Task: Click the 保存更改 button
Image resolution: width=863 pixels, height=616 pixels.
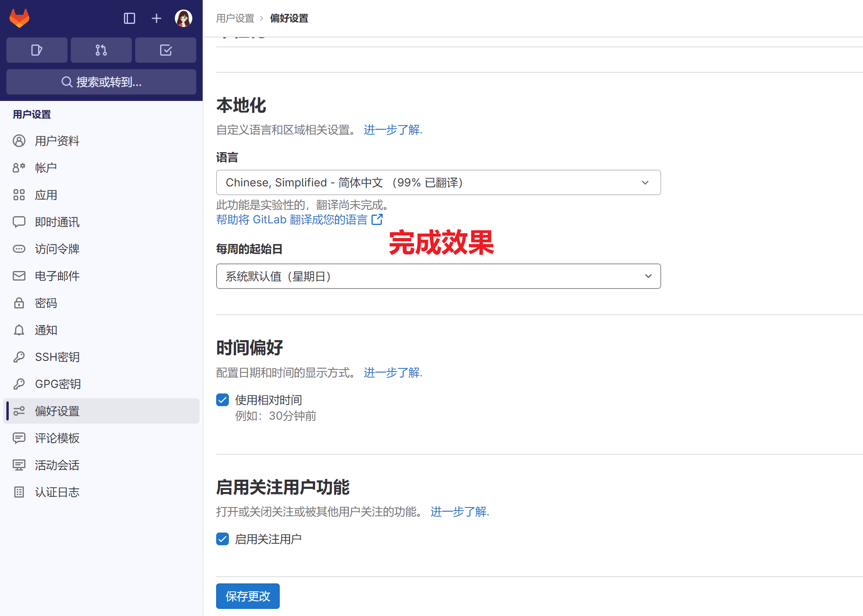Action: (248, 596)
